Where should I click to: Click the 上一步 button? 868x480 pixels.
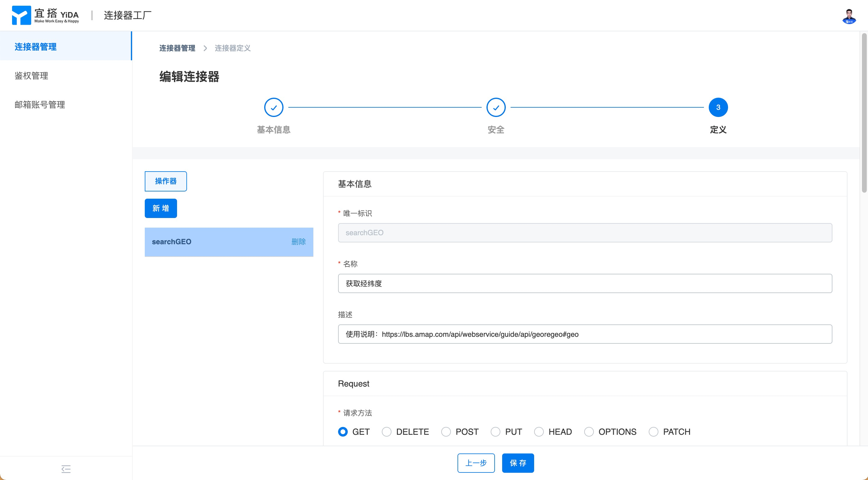(x=476, y=463)
